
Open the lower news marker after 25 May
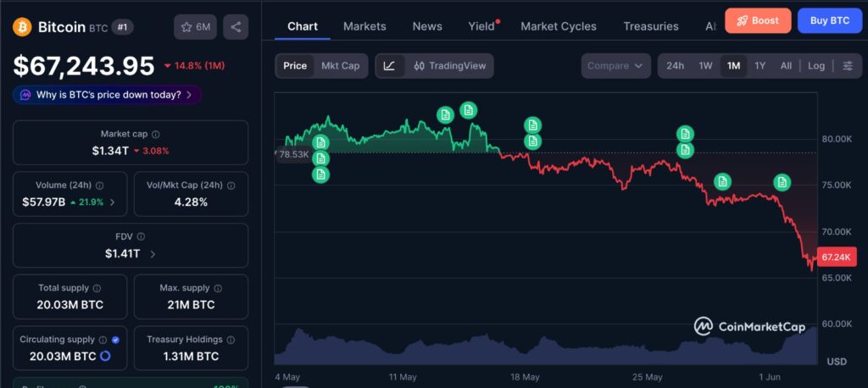(x=685, y=150)
